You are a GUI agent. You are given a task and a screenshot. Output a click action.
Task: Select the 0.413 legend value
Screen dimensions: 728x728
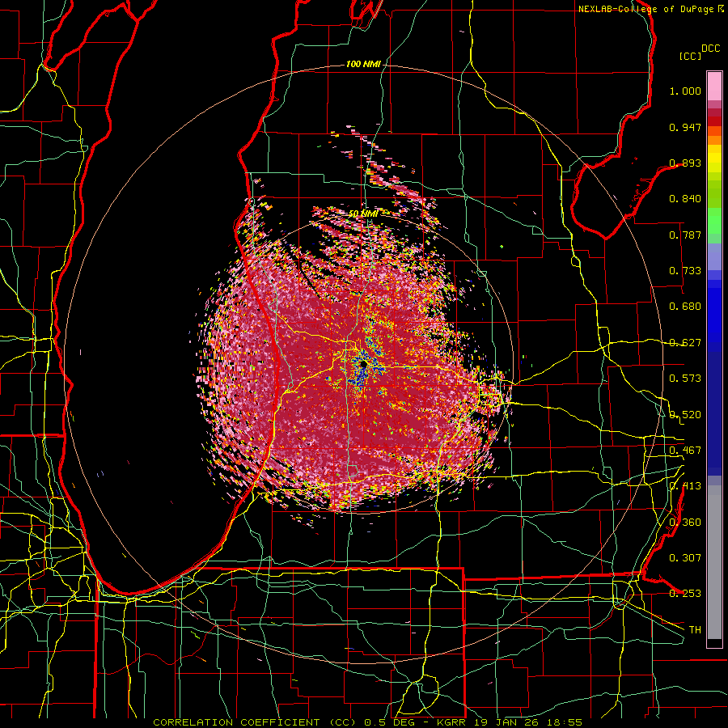pyautogui.click(x=685, y=485)
